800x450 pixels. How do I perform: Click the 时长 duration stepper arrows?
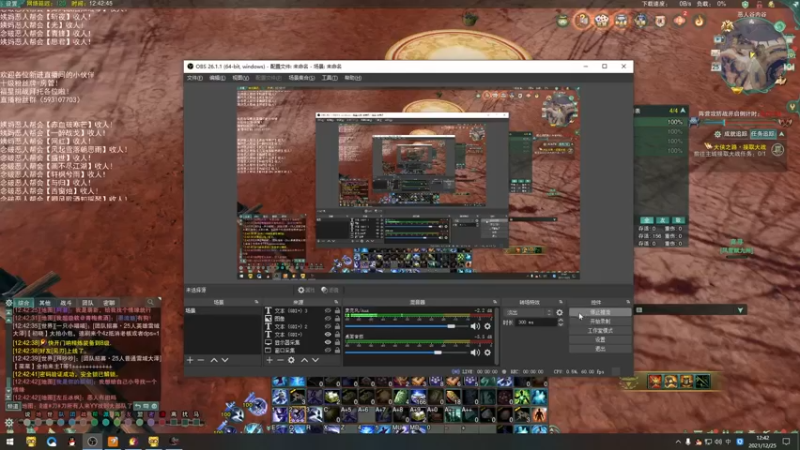561,322
